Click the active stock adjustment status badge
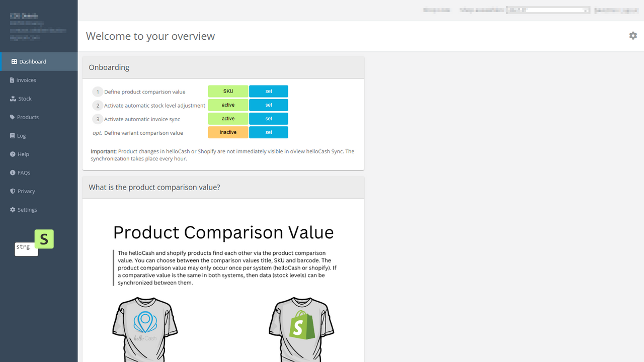This screenshot has width=644, height=362. (x=228, y=105)
